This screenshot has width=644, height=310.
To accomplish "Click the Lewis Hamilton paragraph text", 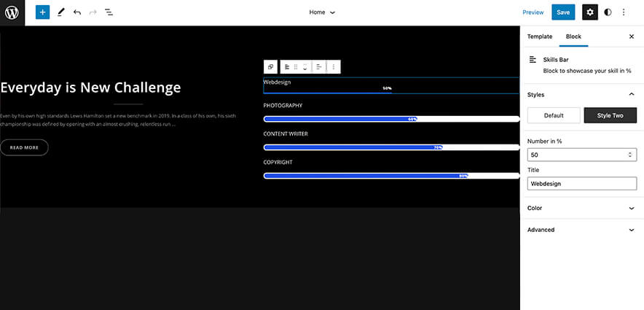I will [x=118, y=120].
